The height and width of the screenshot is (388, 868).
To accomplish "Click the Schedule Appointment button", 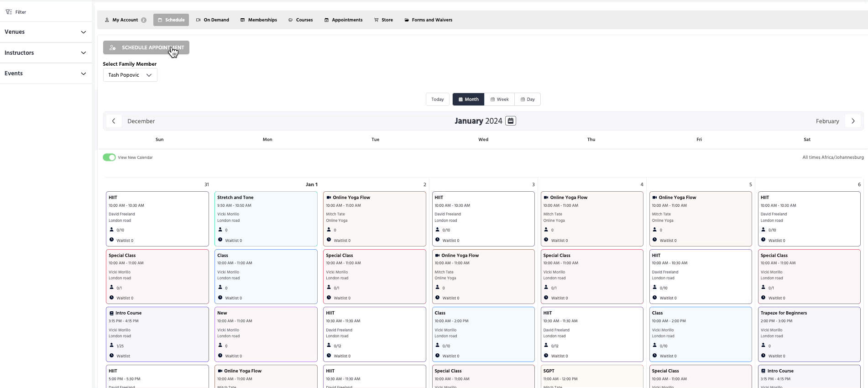I will [146, 47].
